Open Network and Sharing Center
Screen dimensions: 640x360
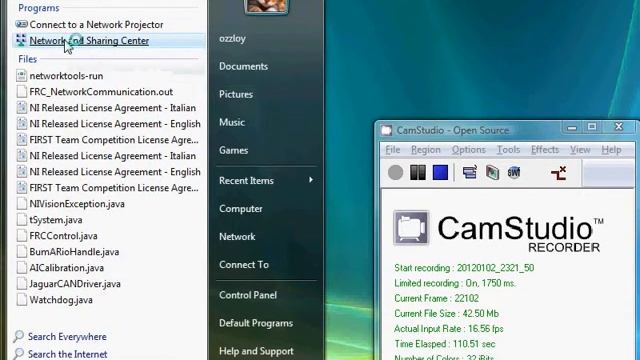(x=109, y=40)
